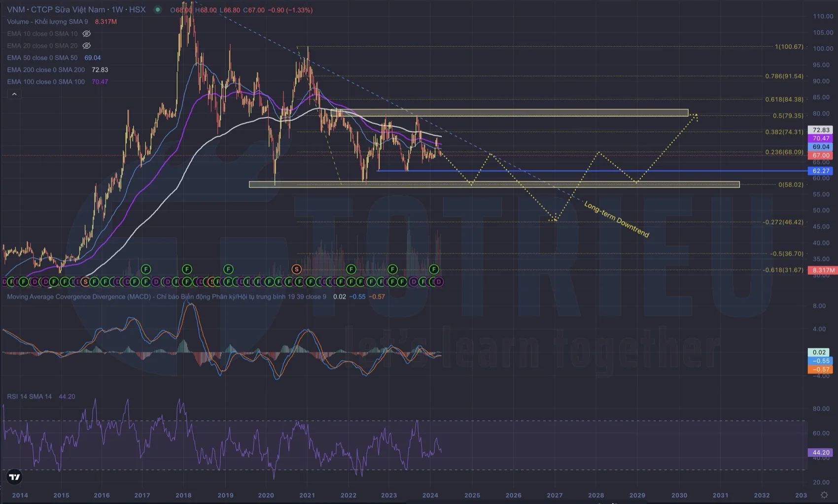Click the rightmost purple D dividend marker

pos(438,282)
